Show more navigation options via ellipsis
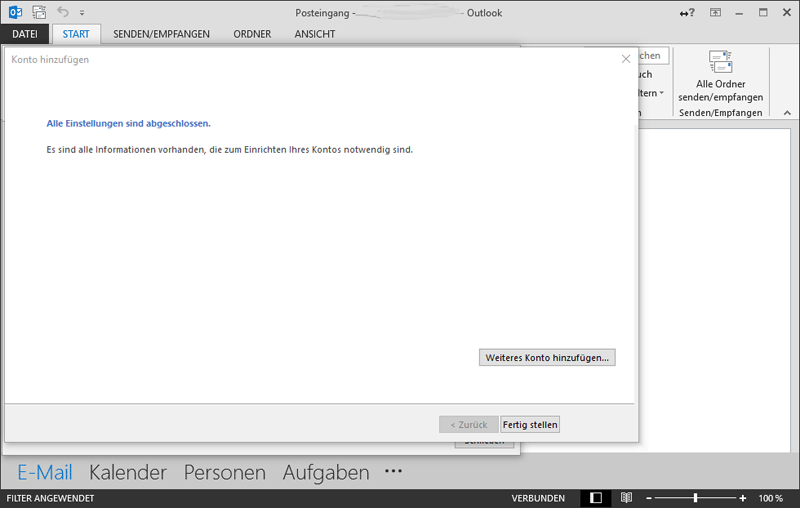 pyautogui.click(x=393, y=472)
